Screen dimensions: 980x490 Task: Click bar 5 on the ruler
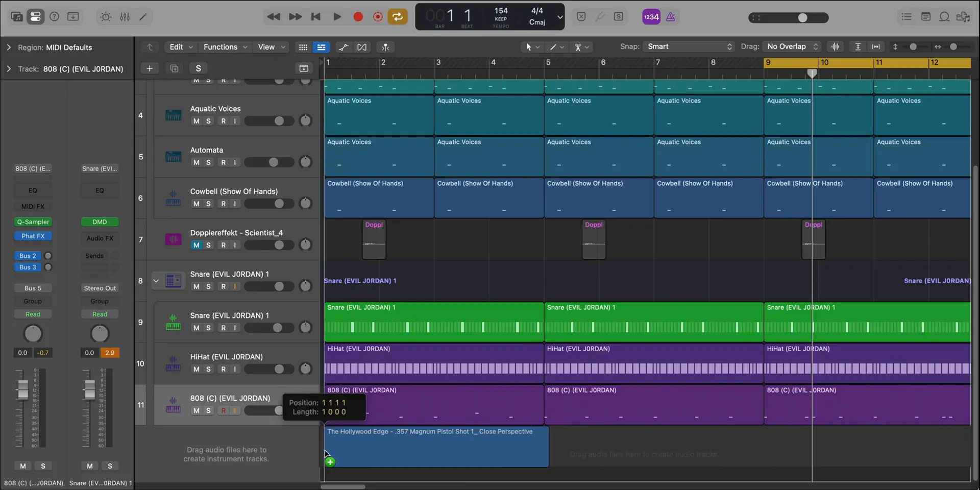click(548, 62)
